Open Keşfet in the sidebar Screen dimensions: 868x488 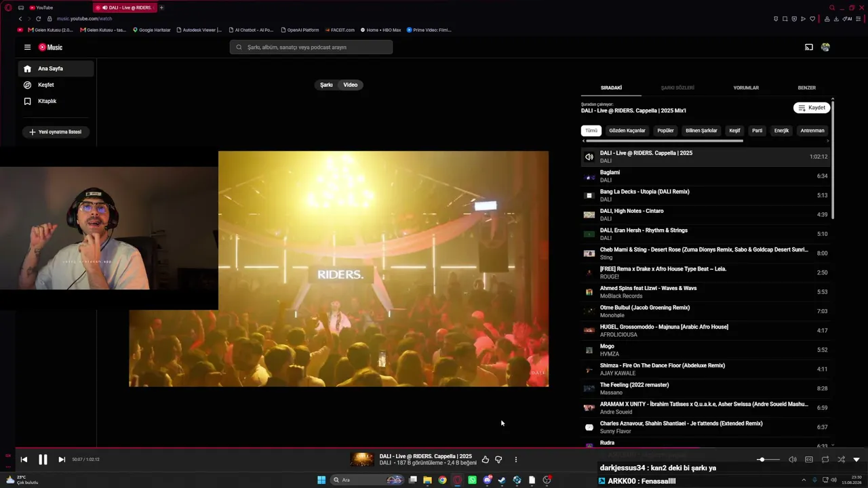[56, 85]
